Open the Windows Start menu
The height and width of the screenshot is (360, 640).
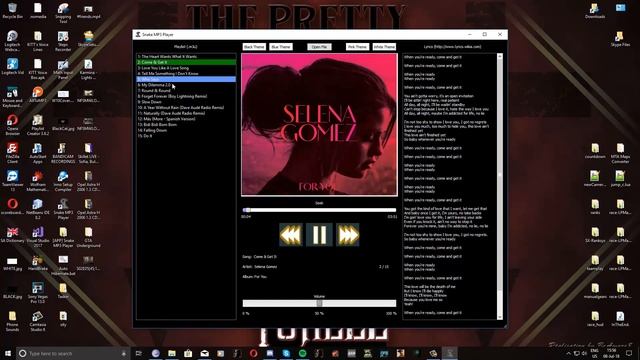click(8, 353)
